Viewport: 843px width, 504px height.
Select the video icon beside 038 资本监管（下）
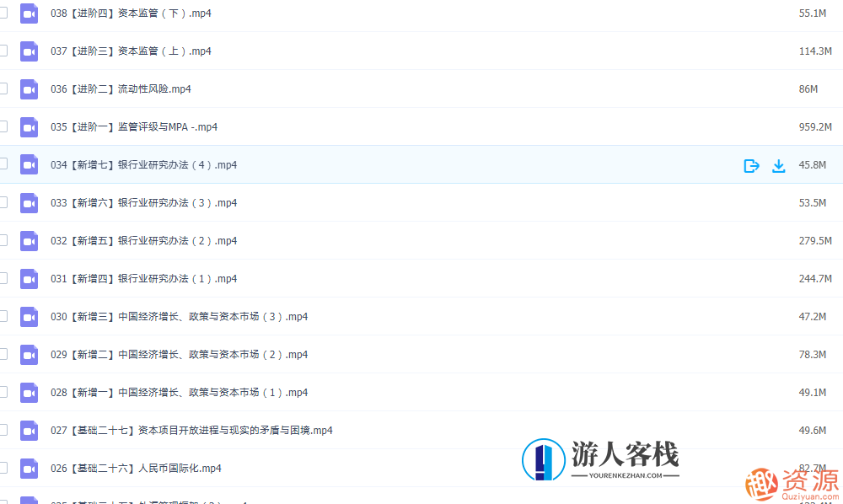click(x=29, y=13)
